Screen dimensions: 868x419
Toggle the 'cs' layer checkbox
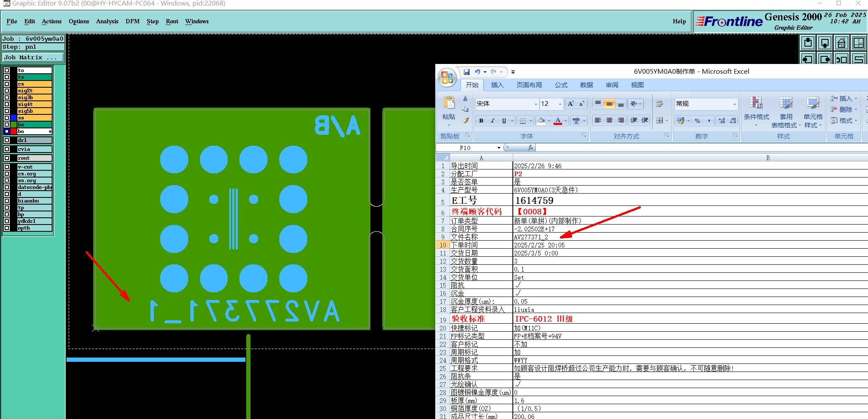[x=7, y=84]
